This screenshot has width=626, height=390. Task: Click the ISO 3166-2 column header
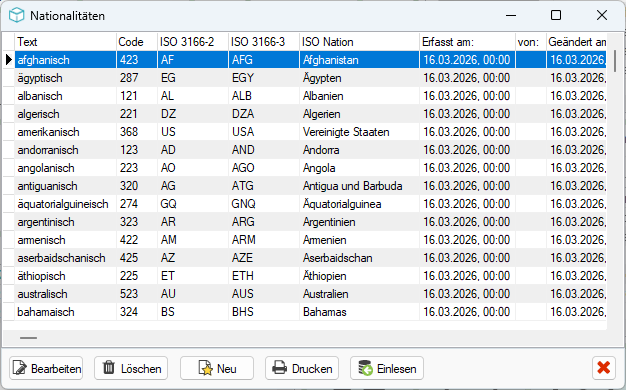pyautogui.click(x=193, y=42)
